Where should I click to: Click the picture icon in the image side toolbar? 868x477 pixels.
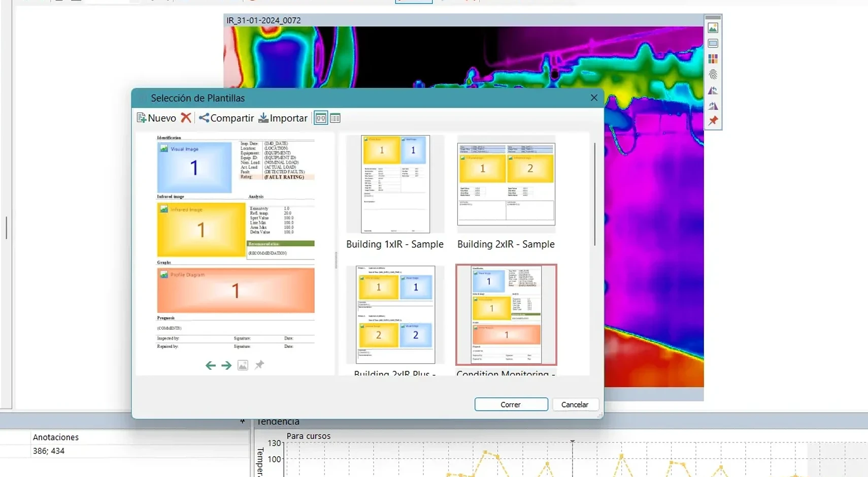click(713, 28)
